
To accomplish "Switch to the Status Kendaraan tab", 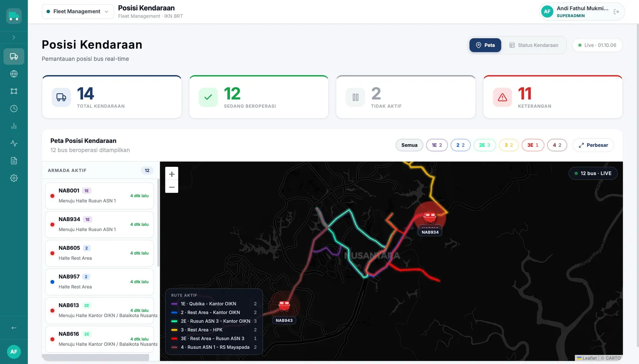I will tap(534, 45).
